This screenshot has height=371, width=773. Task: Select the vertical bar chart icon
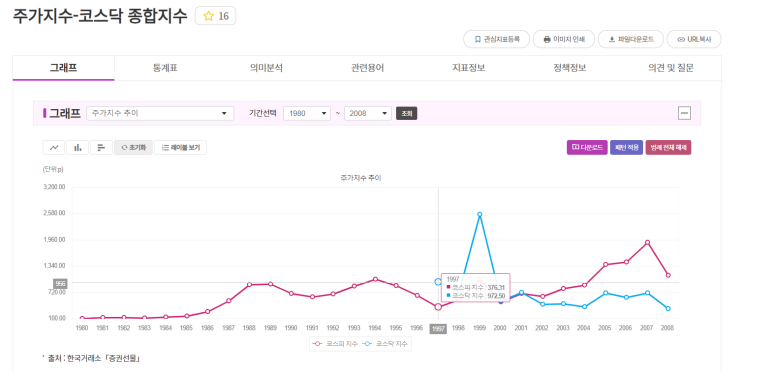[x=77, y=147]
